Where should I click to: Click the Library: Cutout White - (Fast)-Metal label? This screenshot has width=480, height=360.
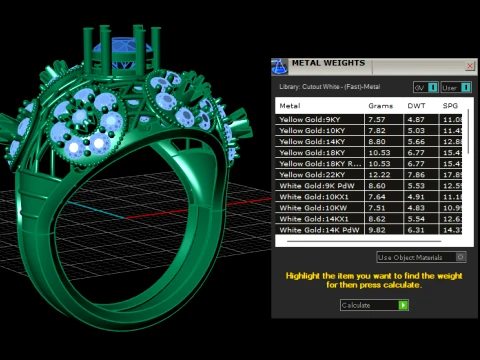tap(329, 87)
